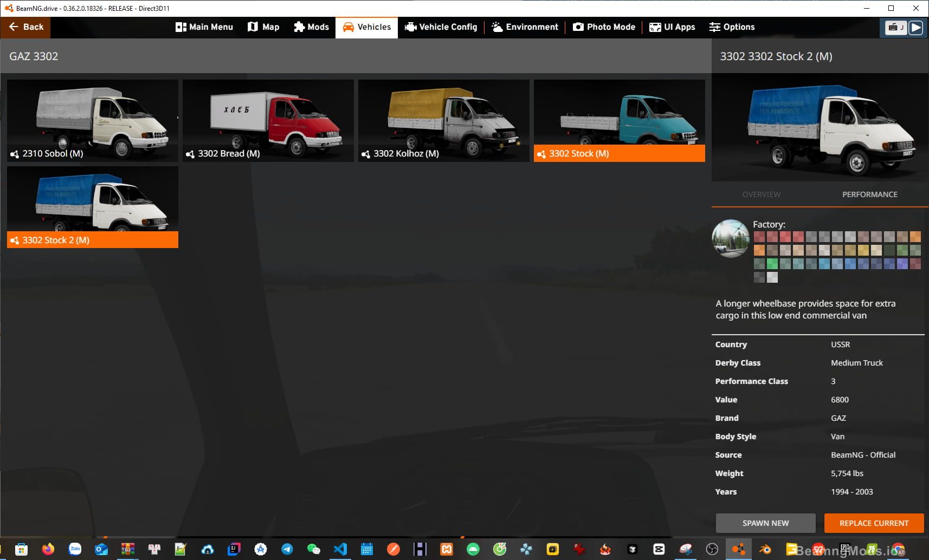Pick the dark gray swatch in last row
This screenshot has height=560, width=929.
tap(759, 277)
